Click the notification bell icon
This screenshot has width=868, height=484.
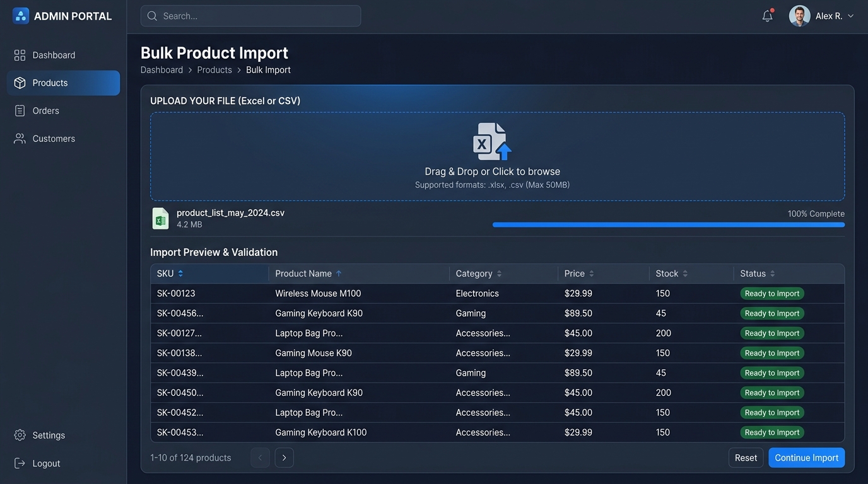768,16
